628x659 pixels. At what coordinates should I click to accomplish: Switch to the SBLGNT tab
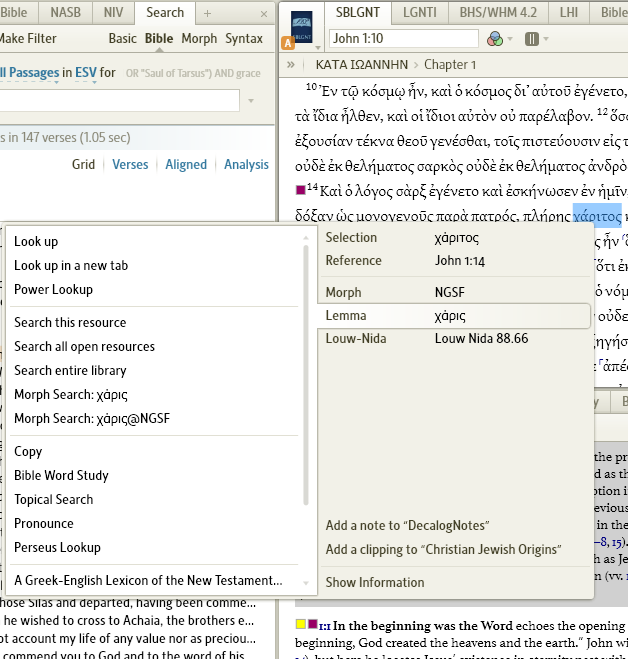tap(358, 13)
